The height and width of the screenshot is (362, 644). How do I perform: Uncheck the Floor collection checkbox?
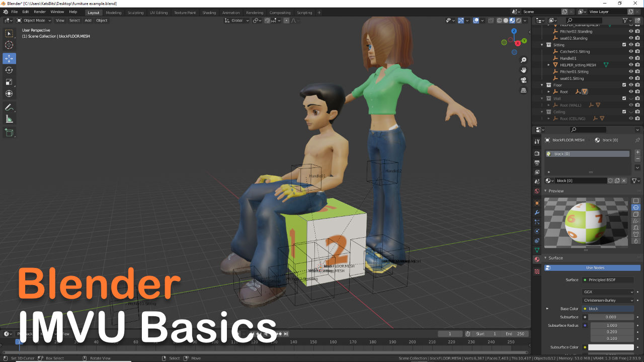coord(624,85)
